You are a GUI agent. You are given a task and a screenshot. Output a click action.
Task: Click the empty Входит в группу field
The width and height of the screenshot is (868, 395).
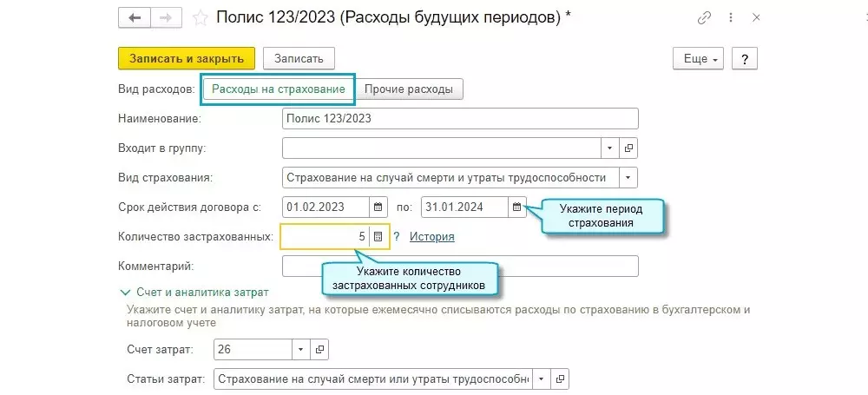coord(442,148)
